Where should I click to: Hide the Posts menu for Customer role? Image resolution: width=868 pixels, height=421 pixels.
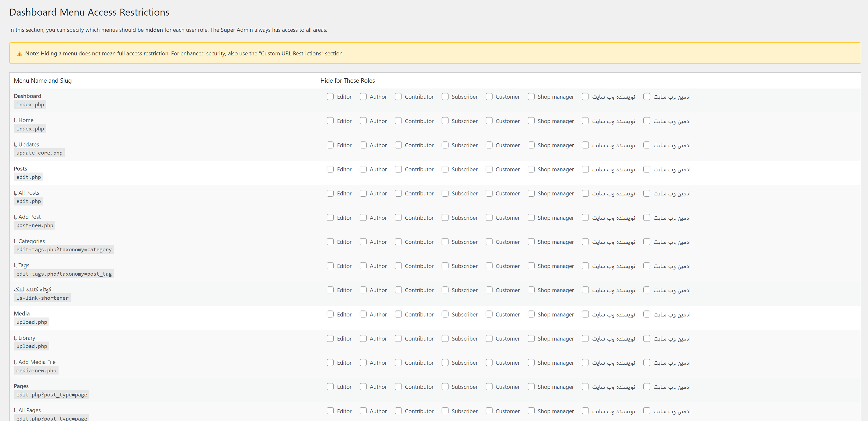click(x=489, y=169)
